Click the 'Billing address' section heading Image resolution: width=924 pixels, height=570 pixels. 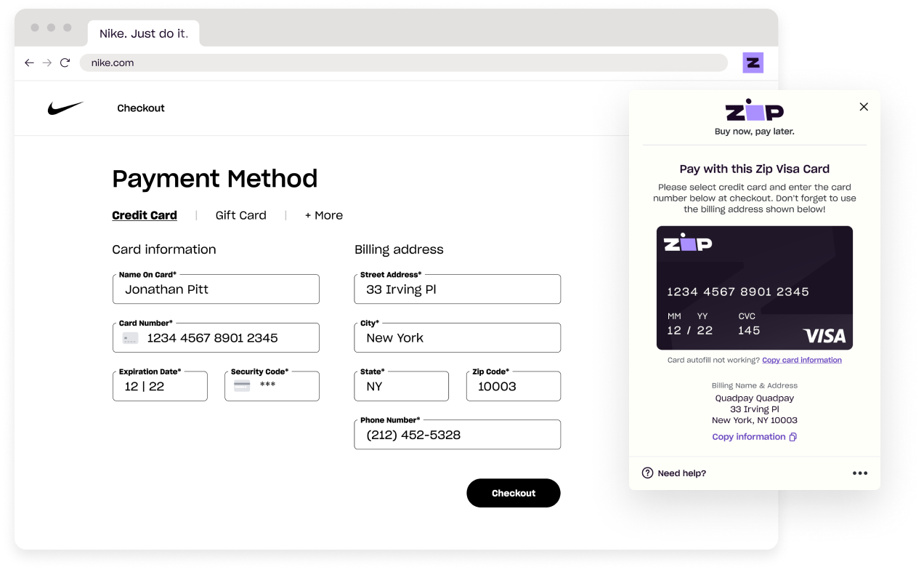[x=399, y=249]
